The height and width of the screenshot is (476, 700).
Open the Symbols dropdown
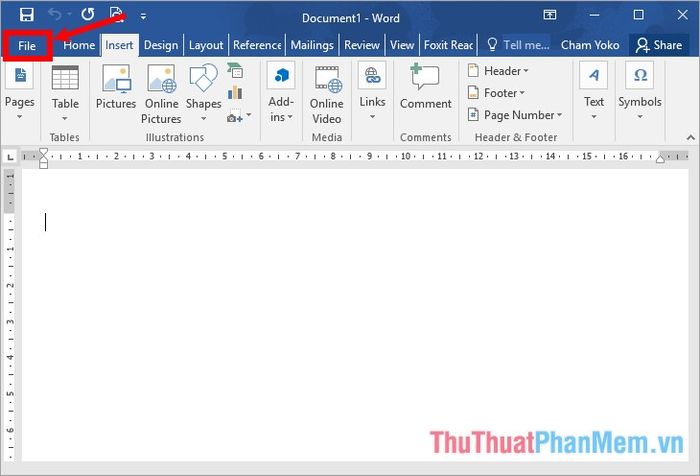tap(640, 92)
